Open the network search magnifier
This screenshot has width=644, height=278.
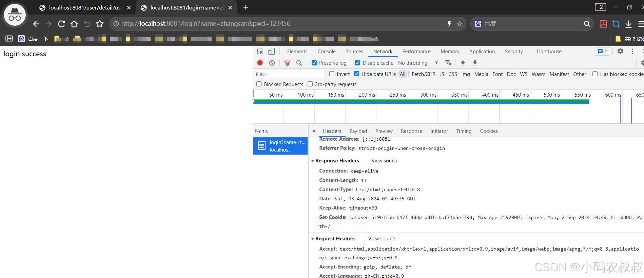pyautogui.click(x=299, y=63)
